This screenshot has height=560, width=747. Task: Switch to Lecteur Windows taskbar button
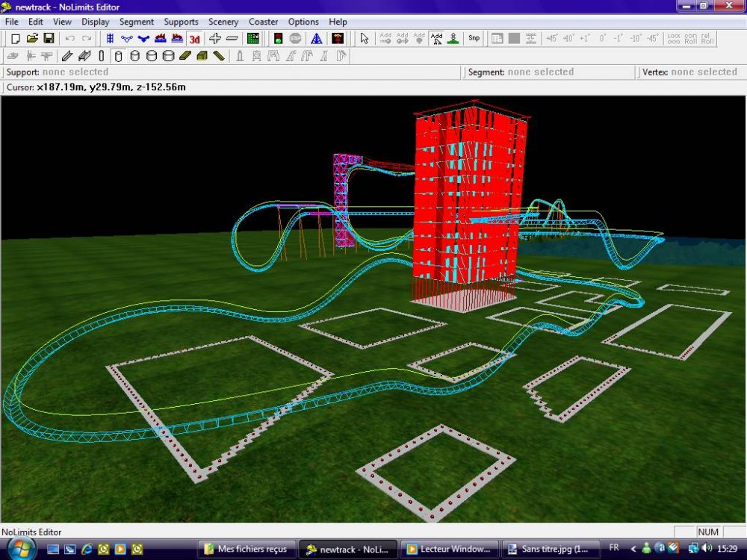448,549
